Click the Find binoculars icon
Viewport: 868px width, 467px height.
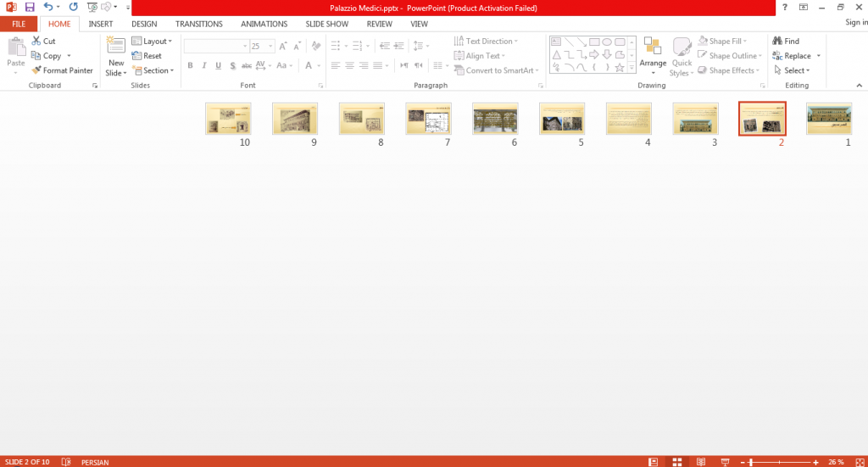(x=777, y=41)
